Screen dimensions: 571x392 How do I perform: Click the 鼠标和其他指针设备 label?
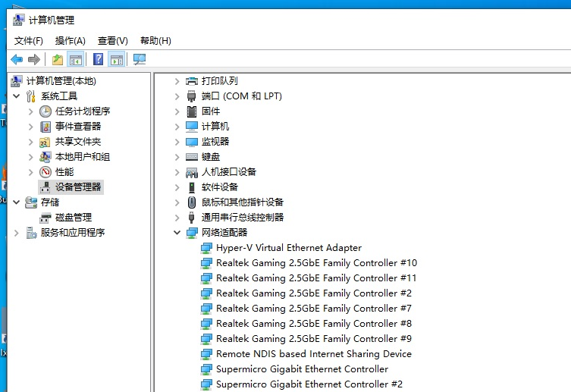[x=242, y=202]
